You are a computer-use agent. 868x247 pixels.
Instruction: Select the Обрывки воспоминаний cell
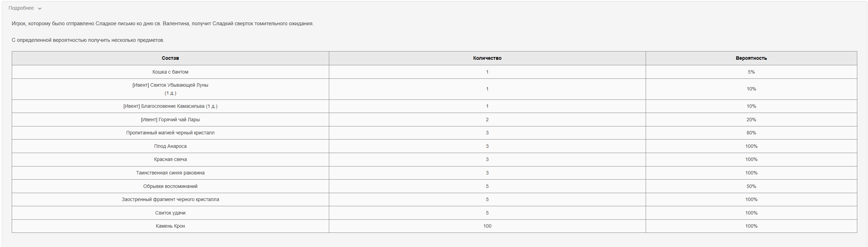pos(170,186)
